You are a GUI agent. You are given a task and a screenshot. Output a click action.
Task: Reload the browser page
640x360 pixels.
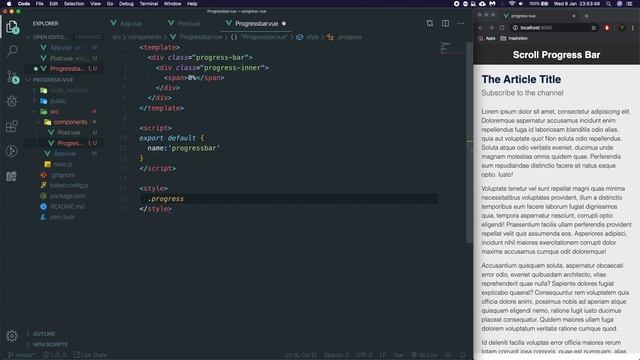(x=502, y=28)
